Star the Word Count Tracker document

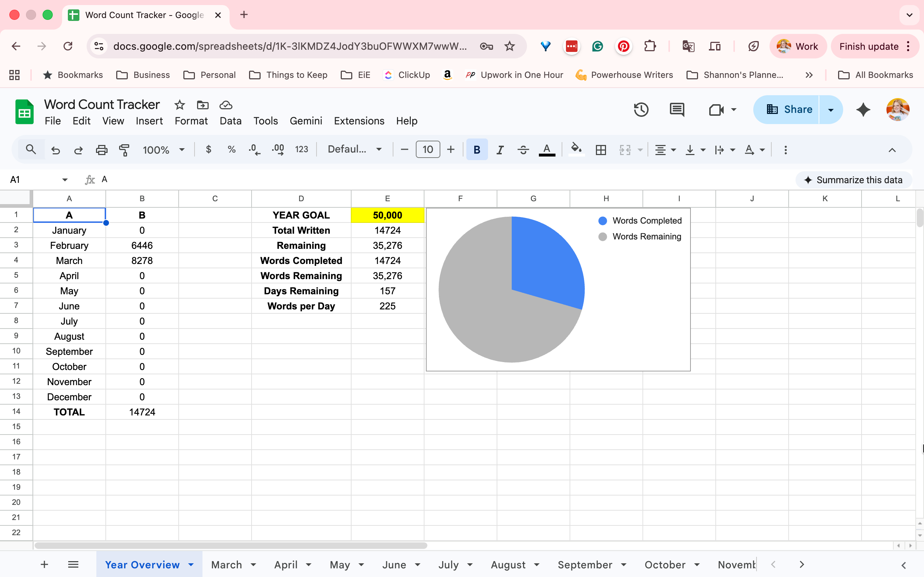coord(179,105)
